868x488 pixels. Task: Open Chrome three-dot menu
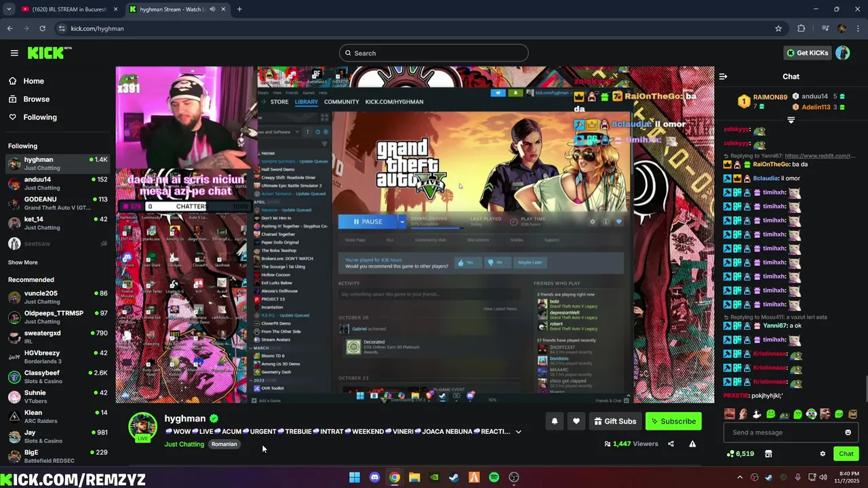tap(859, 28)
